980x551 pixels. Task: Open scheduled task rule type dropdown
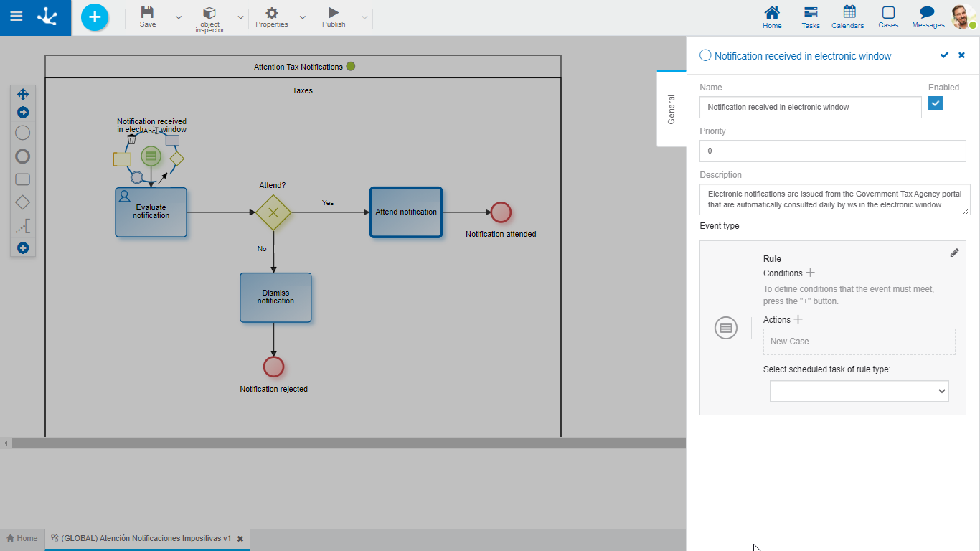(x=859, y=391)
